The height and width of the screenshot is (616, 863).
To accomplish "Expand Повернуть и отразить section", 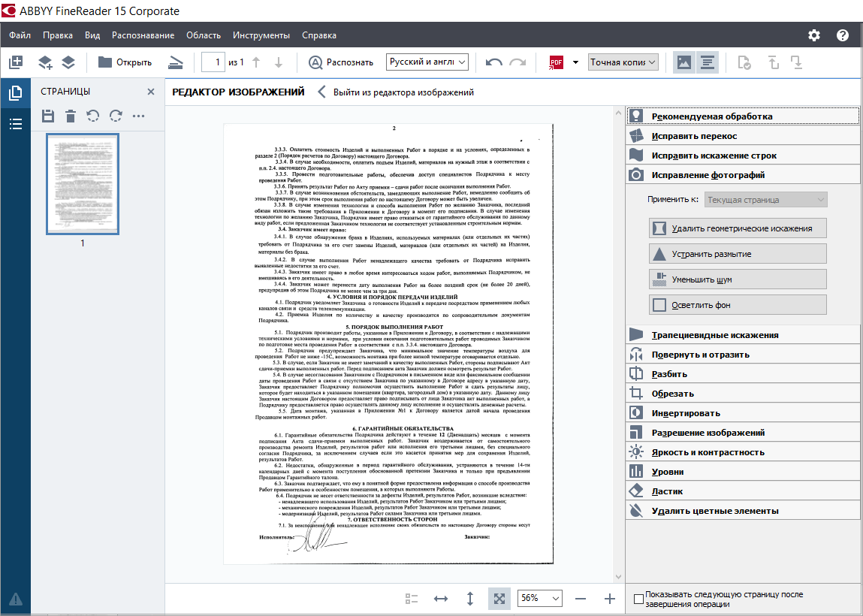I will [x=743, y=355].
